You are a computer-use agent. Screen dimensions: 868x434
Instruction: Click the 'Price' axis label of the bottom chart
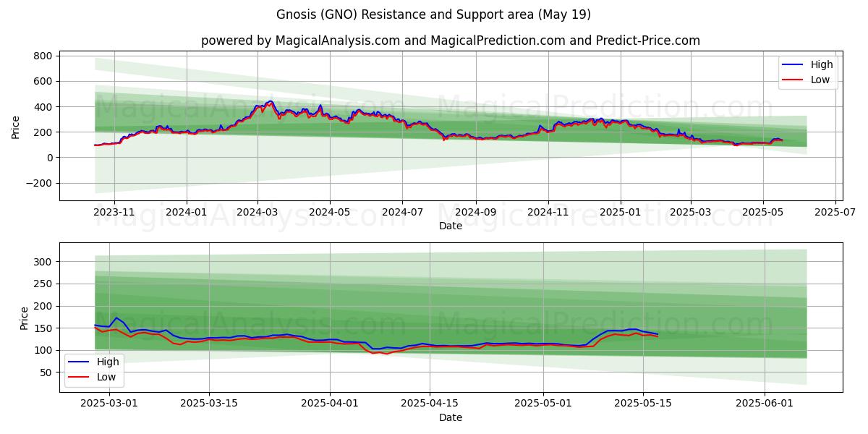(25, 318)
